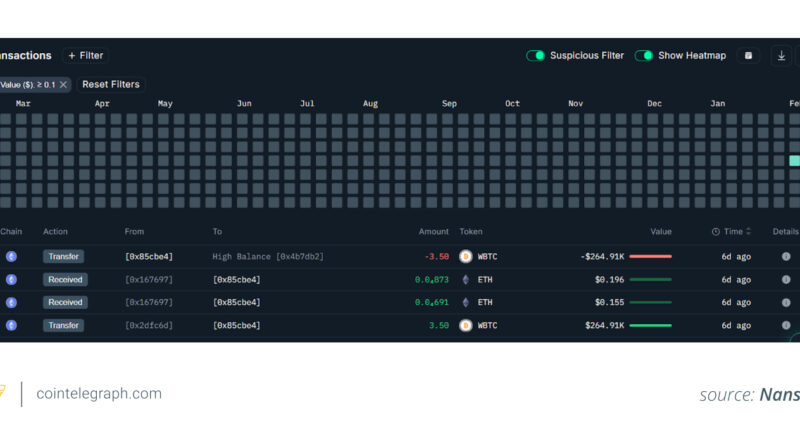Click the Reset Filters button

[x=111, y=85]
